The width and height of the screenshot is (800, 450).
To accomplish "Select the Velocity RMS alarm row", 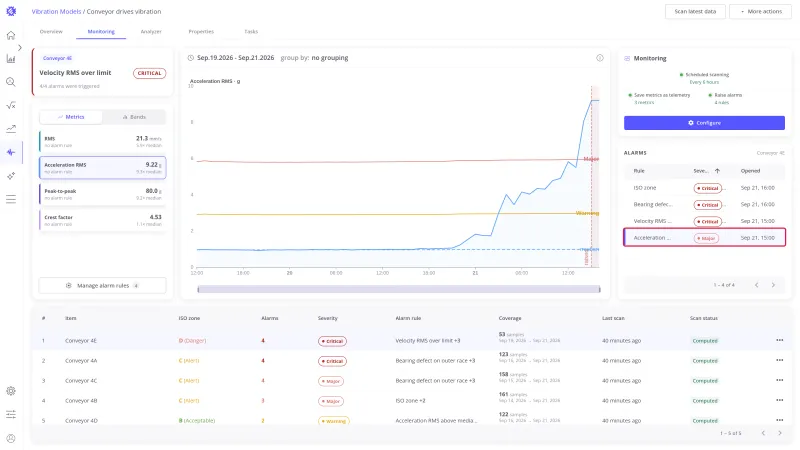I will coord(704,221).
